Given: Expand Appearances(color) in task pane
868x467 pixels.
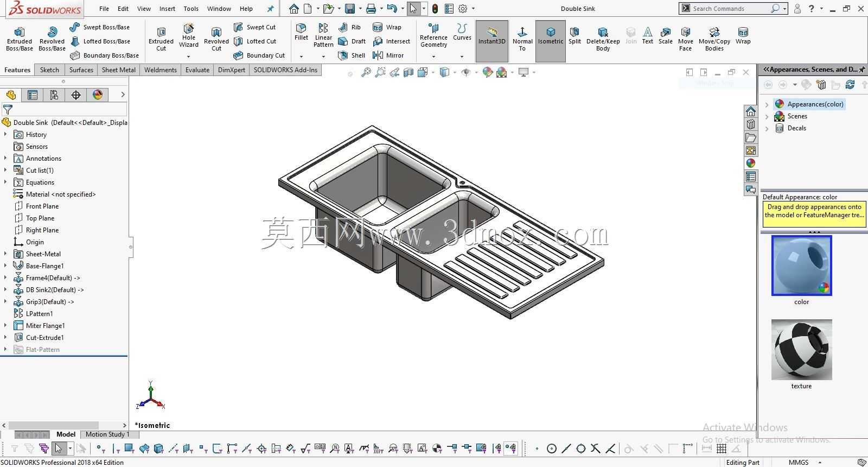Looking at the screenshot, I should (767, 104).
